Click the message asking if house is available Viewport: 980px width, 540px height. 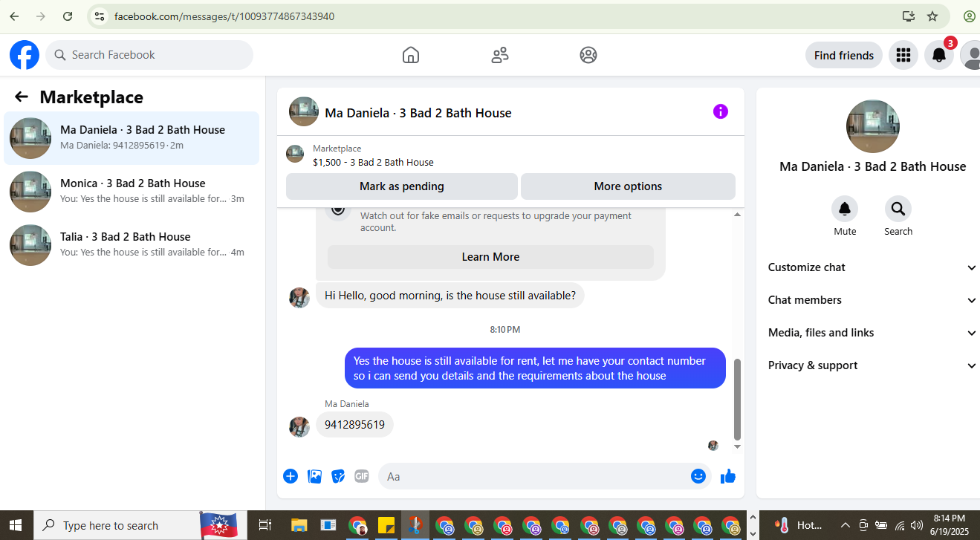[450, 296]
